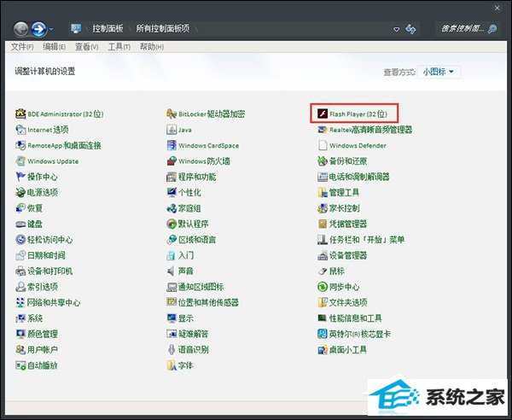Screen dimensions: 512x420
Task: Open the 声音 speaker icon
Action: tap(172, 271)
